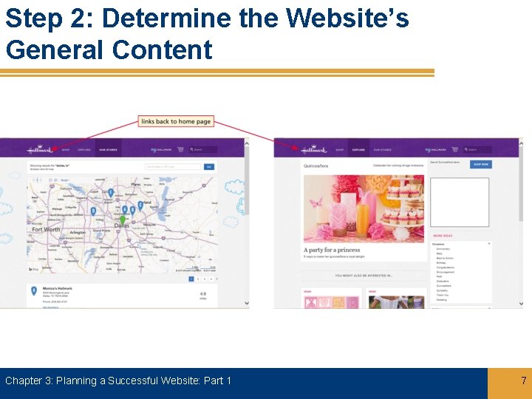Select map pin E north of Dallas
Image resolution: width=532 pixels, height=399 pixels.
point(111,193)
